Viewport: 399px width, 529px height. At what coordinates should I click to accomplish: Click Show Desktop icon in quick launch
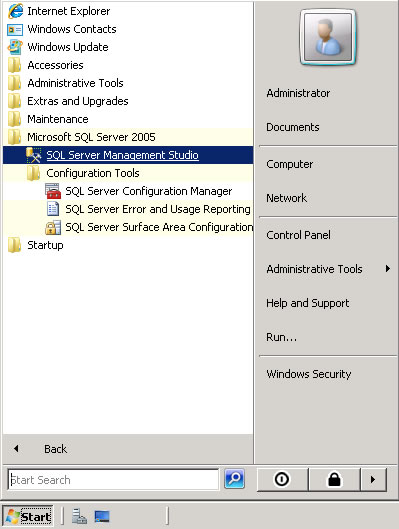click(x=102, y=516)
